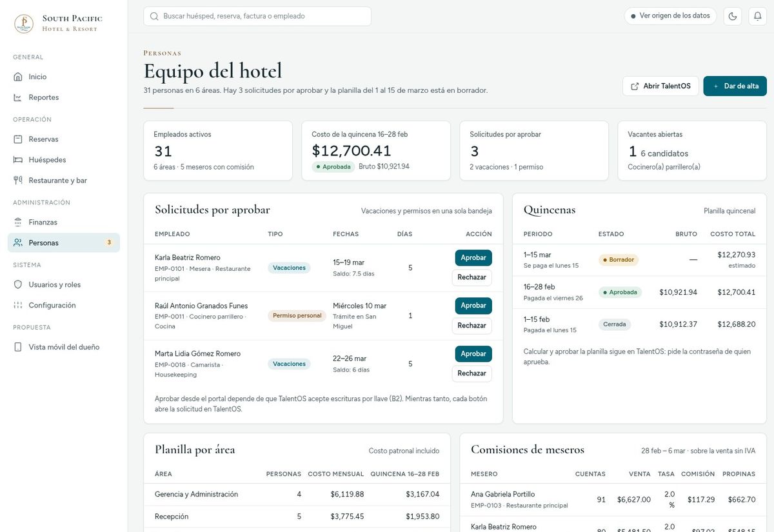Click the Personas sidebar item
Image resolution: width=774 pixels, height=532 pixels.
pyautogui.click(x=64, y=243)
